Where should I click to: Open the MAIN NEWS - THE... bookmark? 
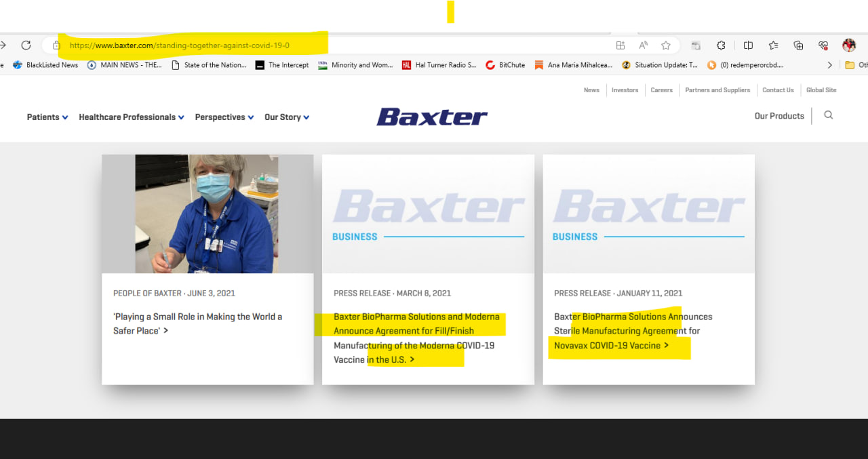pos(125,65)
